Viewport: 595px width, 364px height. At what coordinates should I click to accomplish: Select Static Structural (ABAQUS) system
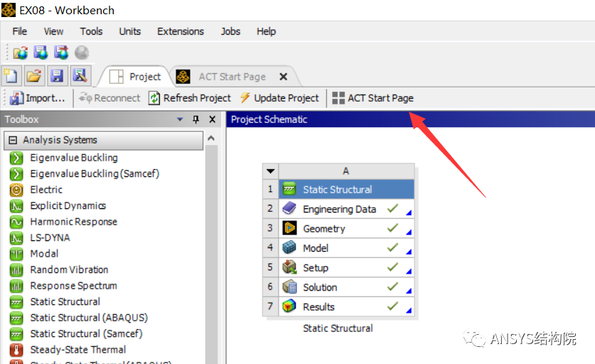pos(89,317)
